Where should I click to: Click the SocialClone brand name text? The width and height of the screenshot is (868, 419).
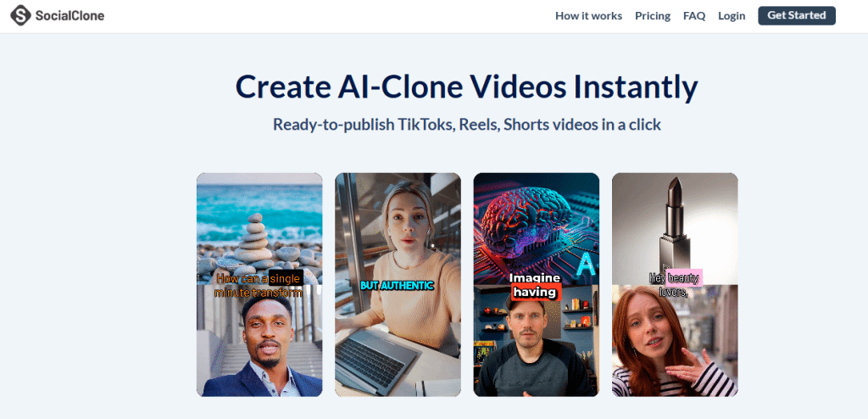[70, 15]
